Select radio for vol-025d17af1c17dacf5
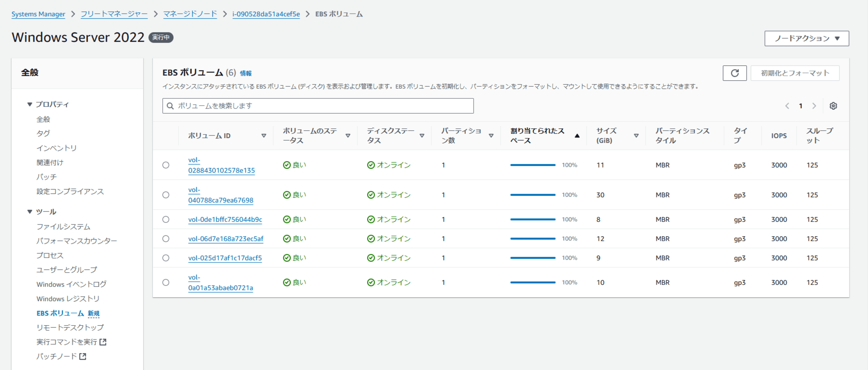Screen dimensions: 868x370 (166, 258)
